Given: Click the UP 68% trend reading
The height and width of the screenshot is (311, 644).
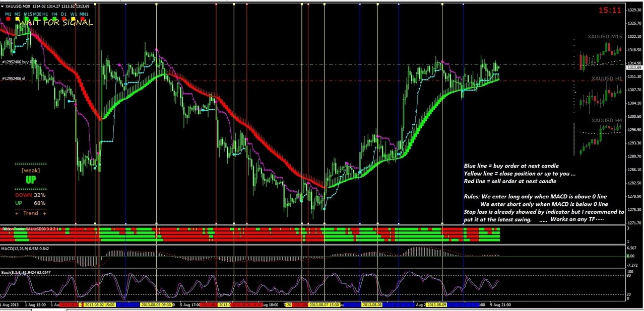Looking at the screenshot, I should pyautogui.click(x=30, y=203).
